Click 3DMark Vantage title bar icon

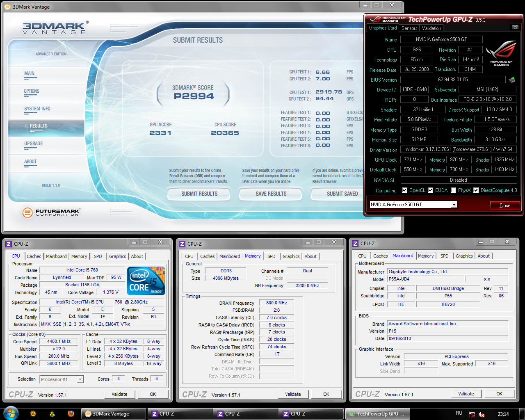[x=8, y=7]
